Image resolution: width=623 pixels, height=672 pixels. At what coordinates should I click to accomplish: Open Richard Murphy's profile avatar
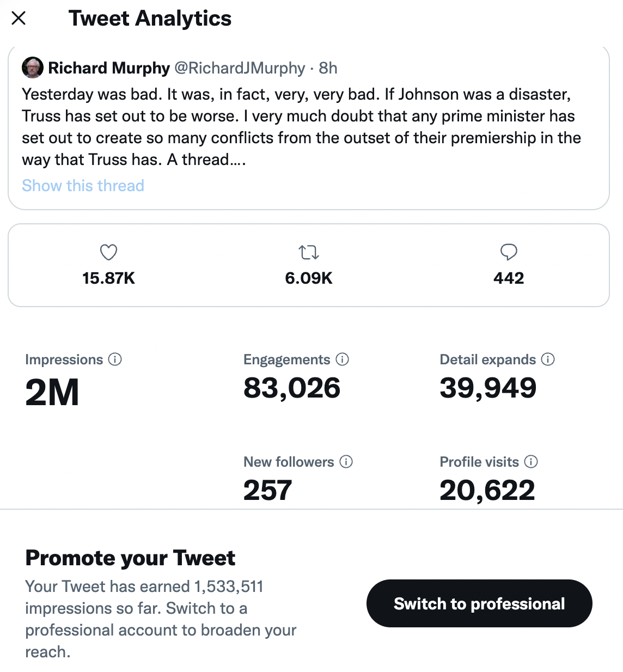pyautogui.click(x=33, y=68)
